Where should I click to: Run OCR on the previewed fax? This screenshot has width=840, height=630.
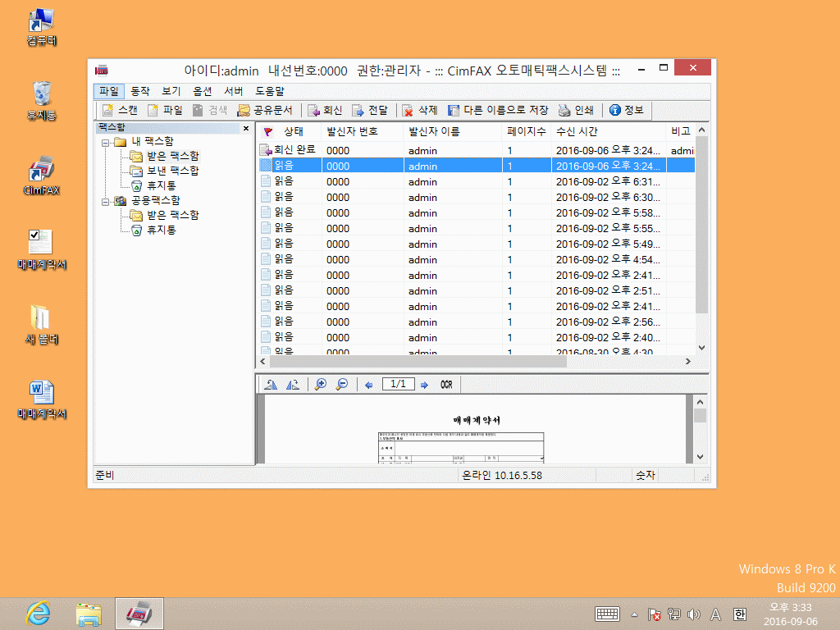(x=446, y=385)
